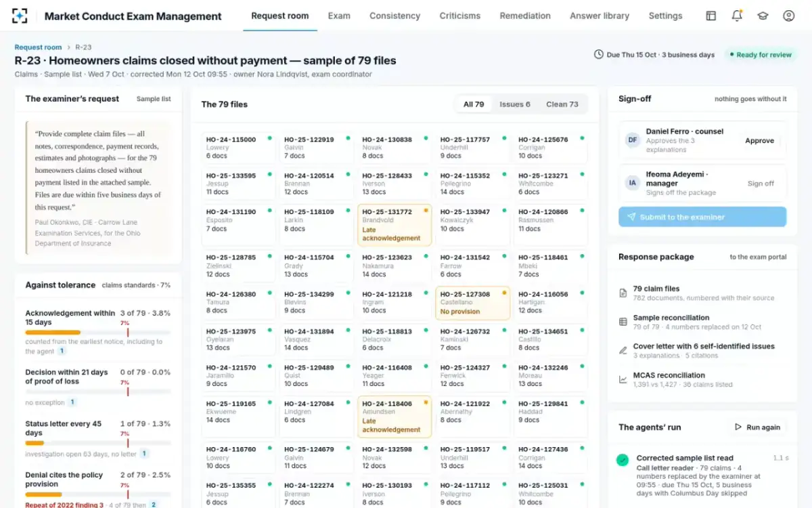Click the footnote badge 2 beside Repeat of 2022 finding
This screenshot has height=508, width=812.
pos(154,505)
